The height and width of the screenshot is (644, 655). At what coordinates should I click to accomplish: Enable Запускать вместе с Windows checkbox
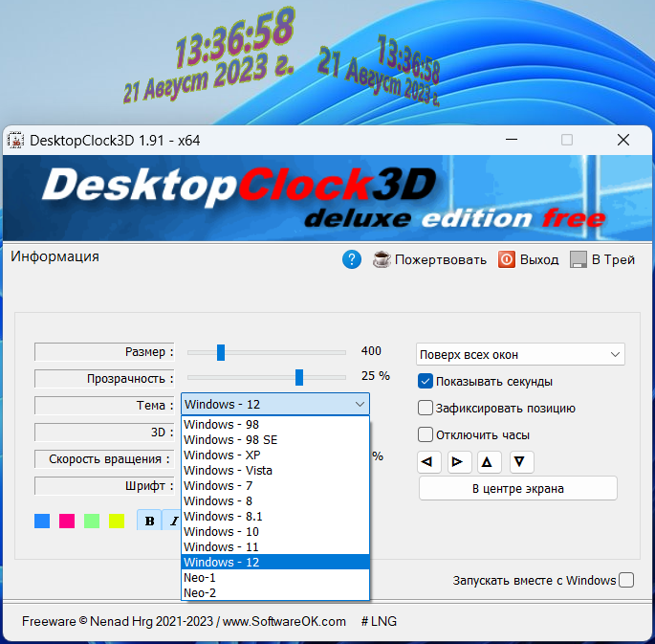[x=626, y=580]
